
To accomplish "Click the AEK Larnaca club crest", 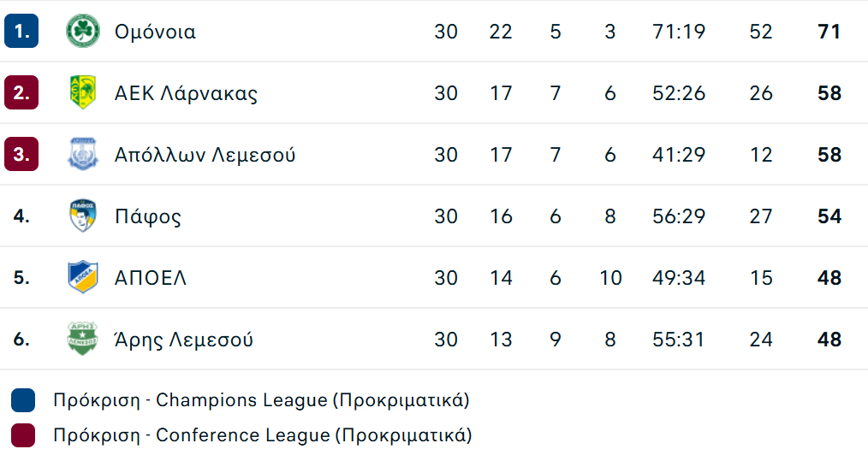I will coord(83,93).
